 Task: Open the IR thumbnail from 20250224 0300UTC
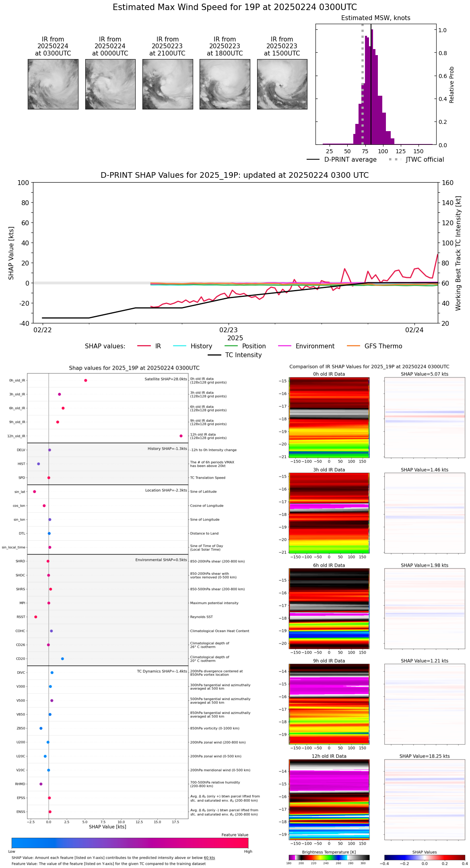point(53,84)
